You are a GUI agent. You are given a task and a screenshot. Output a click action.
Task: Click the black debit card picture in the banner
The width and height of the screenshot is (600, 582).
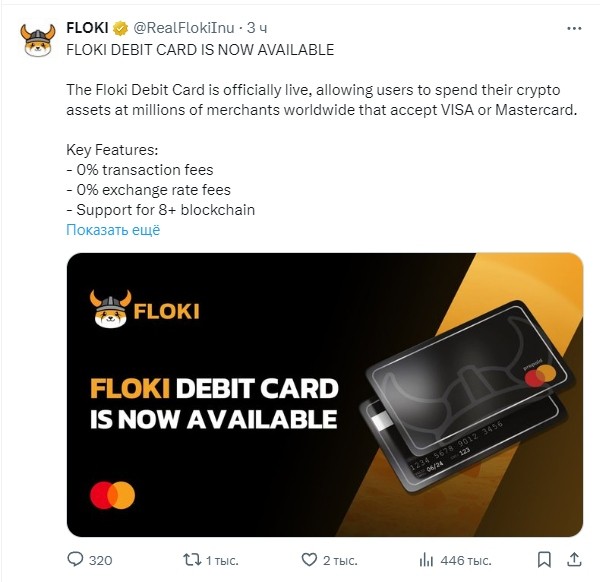[467, 398]
